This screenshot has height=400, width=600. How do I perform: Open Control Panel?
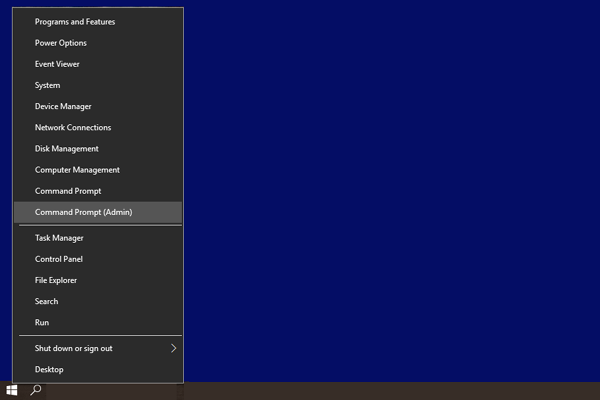click(98, 259)
